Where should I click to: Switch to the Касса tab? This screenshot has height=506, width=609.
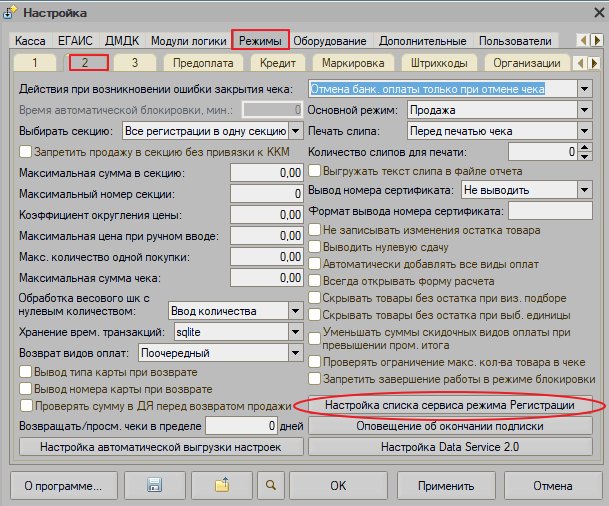30,41
